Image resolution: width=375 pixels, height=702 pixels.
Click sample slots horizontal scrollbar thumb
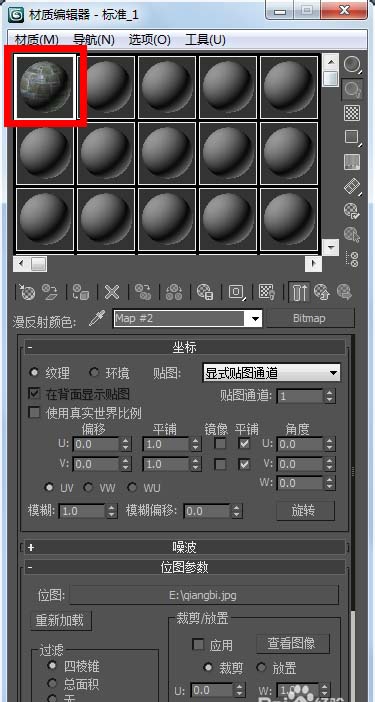click(x=38, y=263)
